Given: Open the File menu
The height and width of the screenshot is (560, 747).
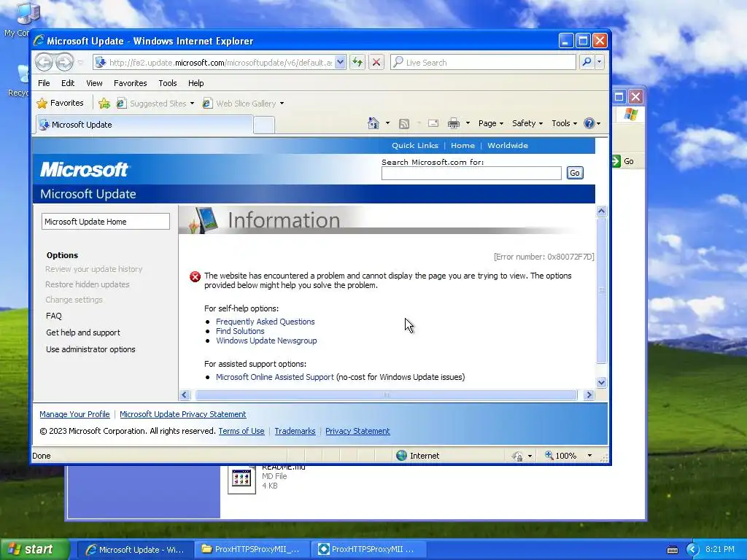Looking at the screenshot, I should click(44, 83).
